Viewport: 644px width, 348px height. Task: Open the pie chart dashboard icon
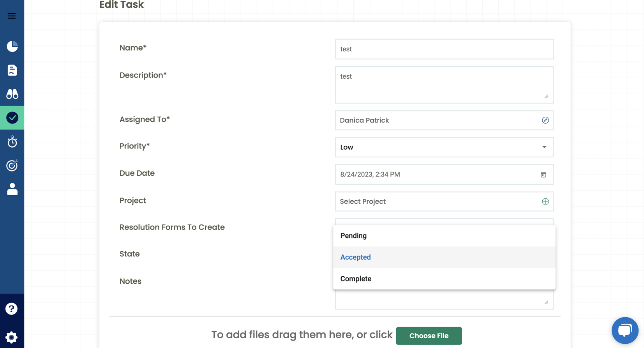click(x=12, y=46)
